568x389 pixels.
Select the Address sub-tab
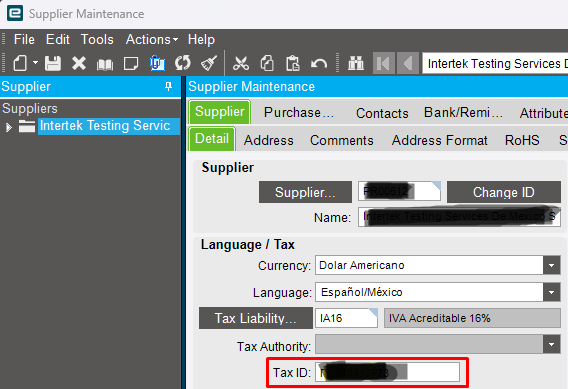pos(268,140)
